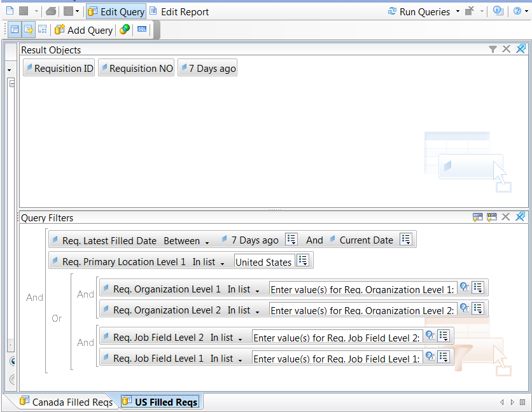Open the Run Queries dropdown arrow
The width and height of the screenshot is (532, 412).
click(458, 11)
